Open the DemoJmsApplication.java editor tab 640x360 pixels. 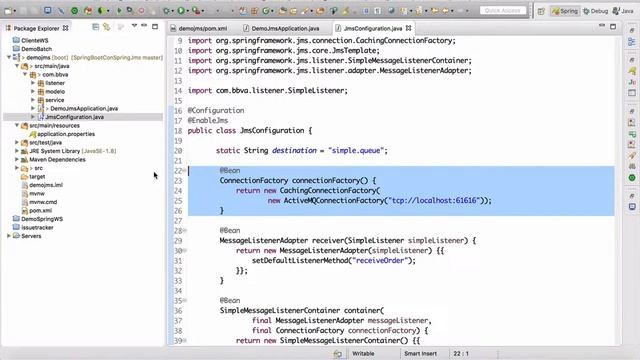click(281, 28)
